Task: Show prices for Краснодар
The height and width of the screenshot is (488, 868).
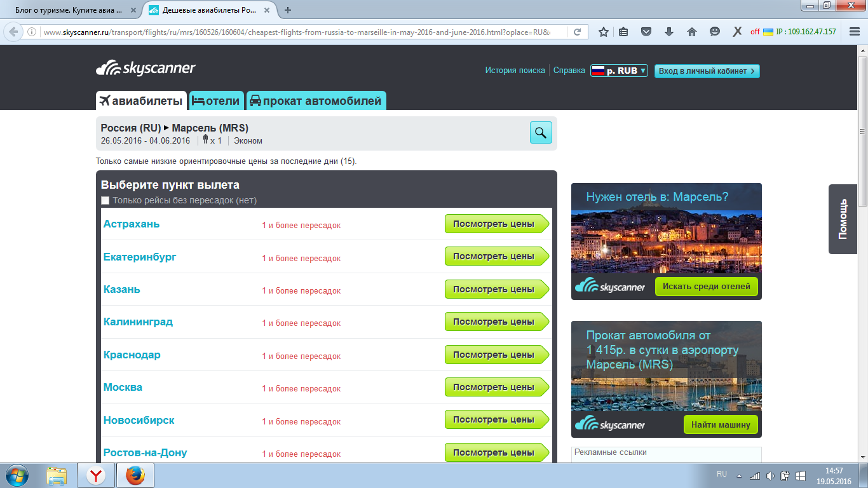Action: point(497,355)
